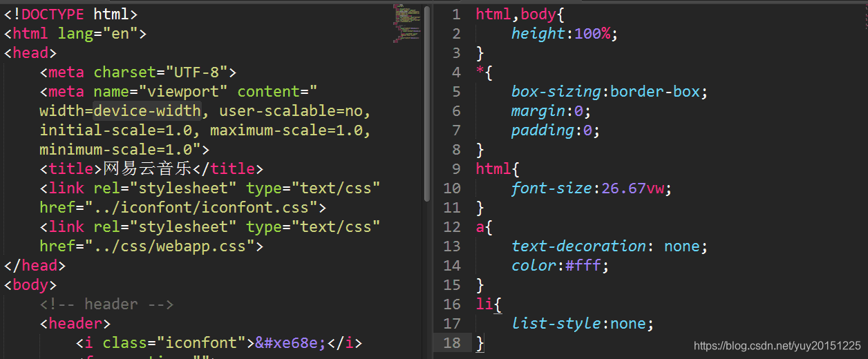
Task: Click line number 4 in the CSS gutter
Action: [455, 72]
